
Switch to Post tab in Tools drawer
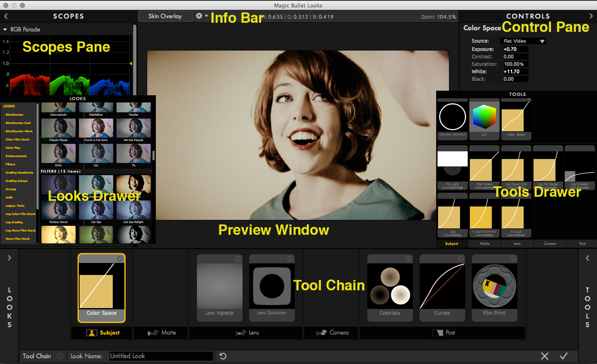(x=582, y=244)
